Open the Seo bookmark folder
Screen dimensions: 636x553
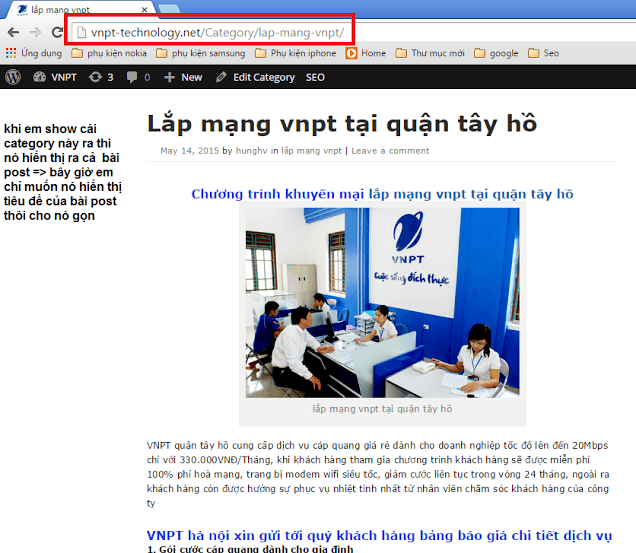coord(544,53)
